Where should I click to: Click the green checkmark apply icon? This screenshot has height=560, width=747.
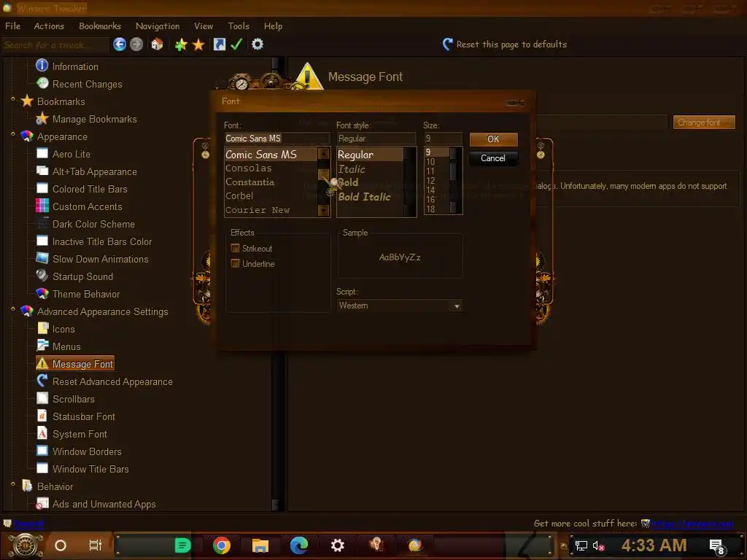click(236, 44)
